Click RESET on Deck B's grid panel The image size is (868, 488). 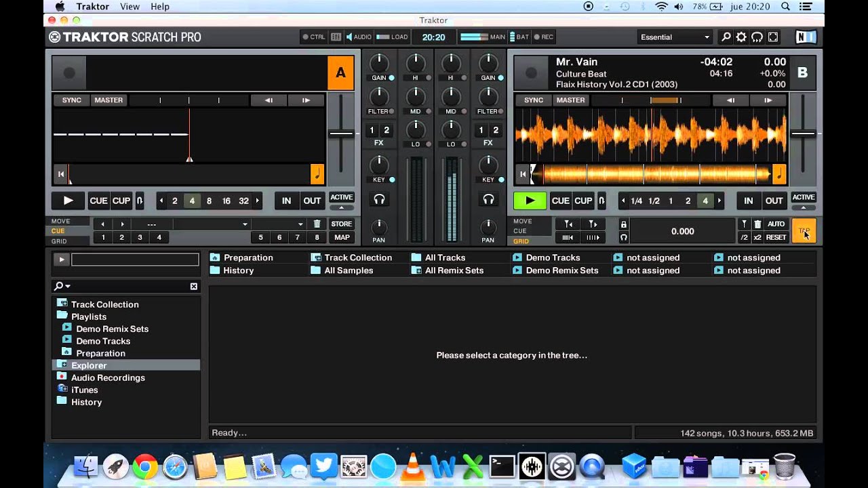776,237
